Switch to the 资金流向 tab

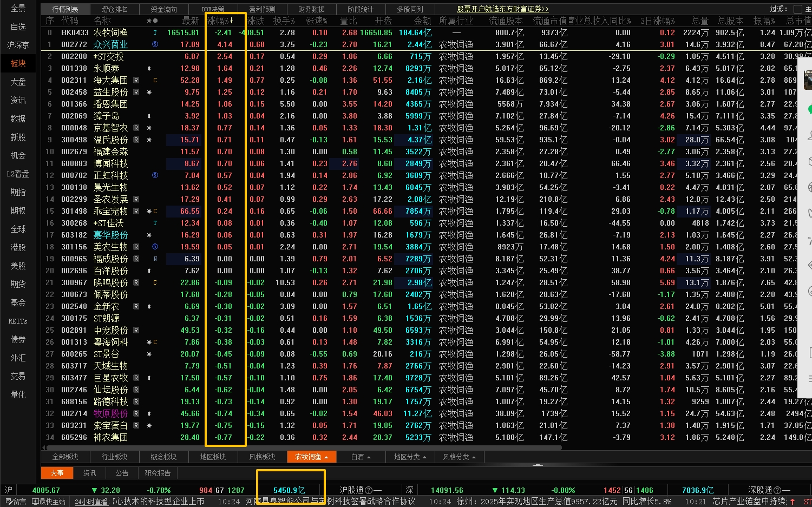[x=163, y=9]
